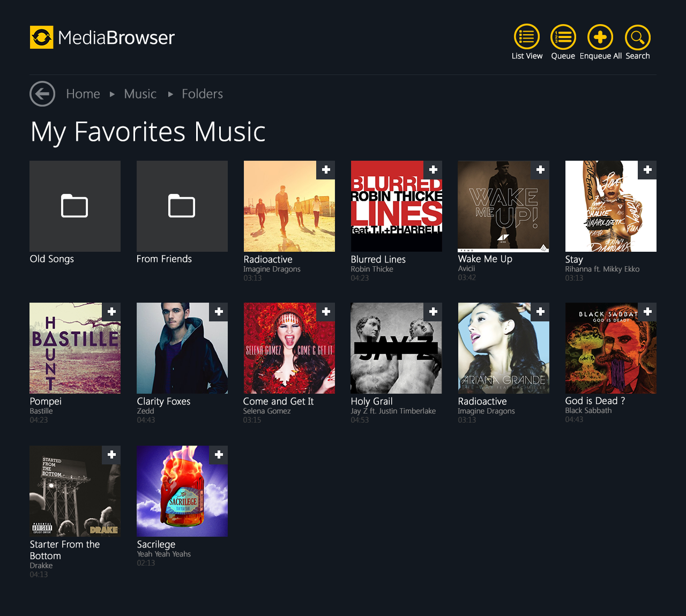Open the Zedd Clarity Foxes cover
Viewport: 686px width, 616px height.
182,348
